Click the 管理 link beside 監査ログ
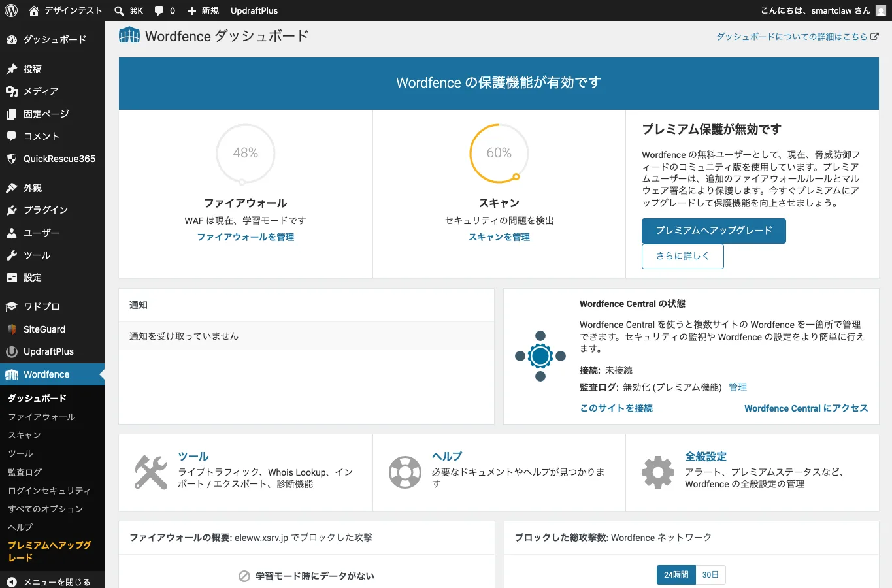This screenshot has height=588, width=892. (x=738, y=387)
